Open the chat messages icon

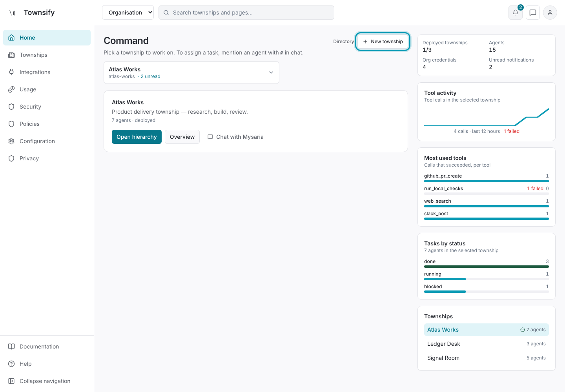coord(533,13)
